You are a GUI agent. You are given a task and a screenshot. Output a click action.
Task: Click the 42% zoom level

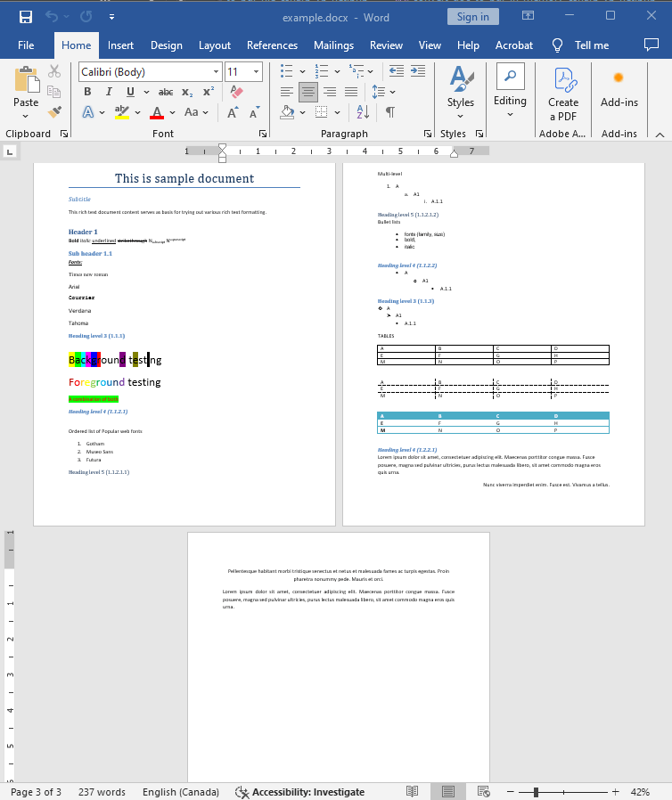640,792
